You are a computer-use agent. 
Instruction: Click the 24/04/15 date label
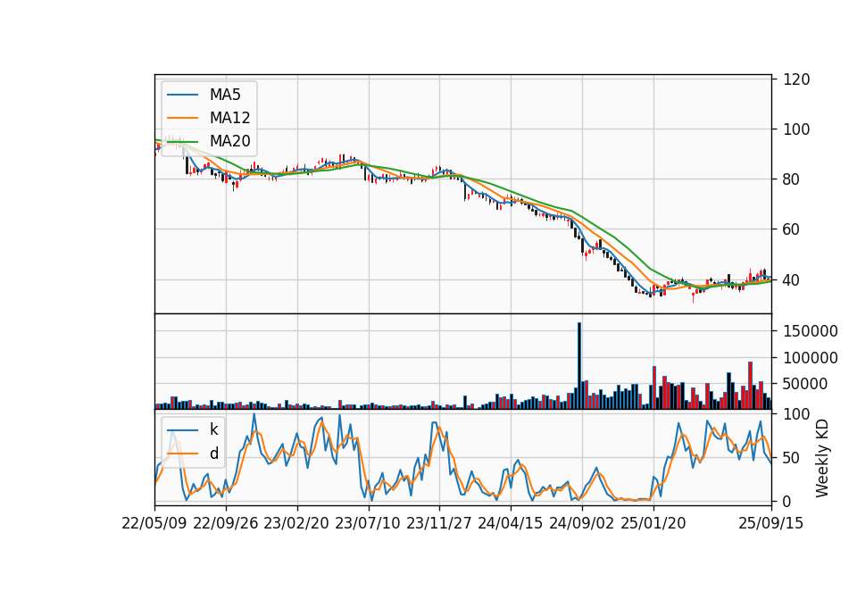511,523
